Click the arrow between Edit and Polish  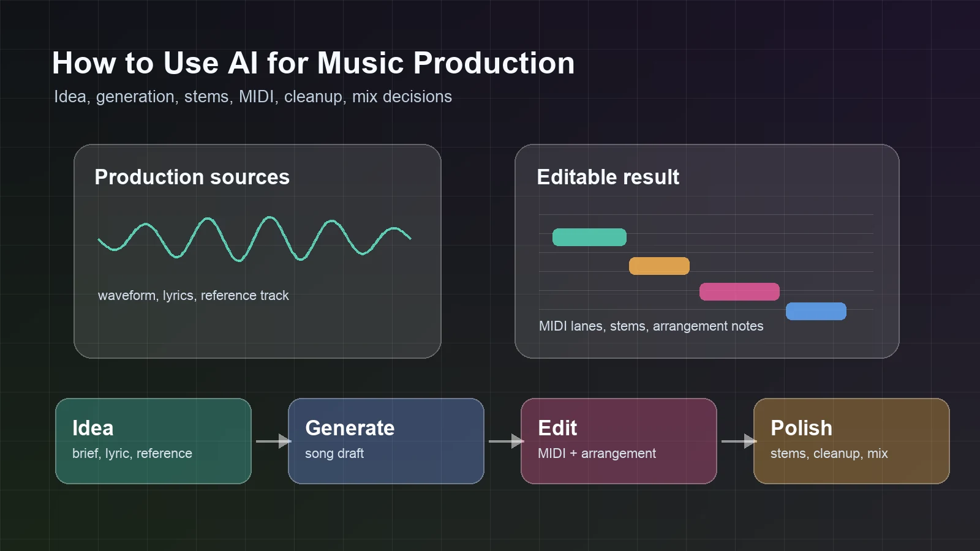pyautogui.click(x=739, y=441)
